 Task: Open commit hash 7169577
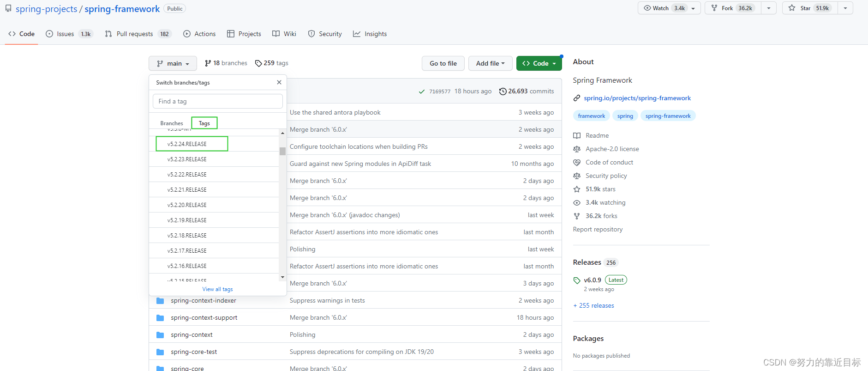[440, 91]
